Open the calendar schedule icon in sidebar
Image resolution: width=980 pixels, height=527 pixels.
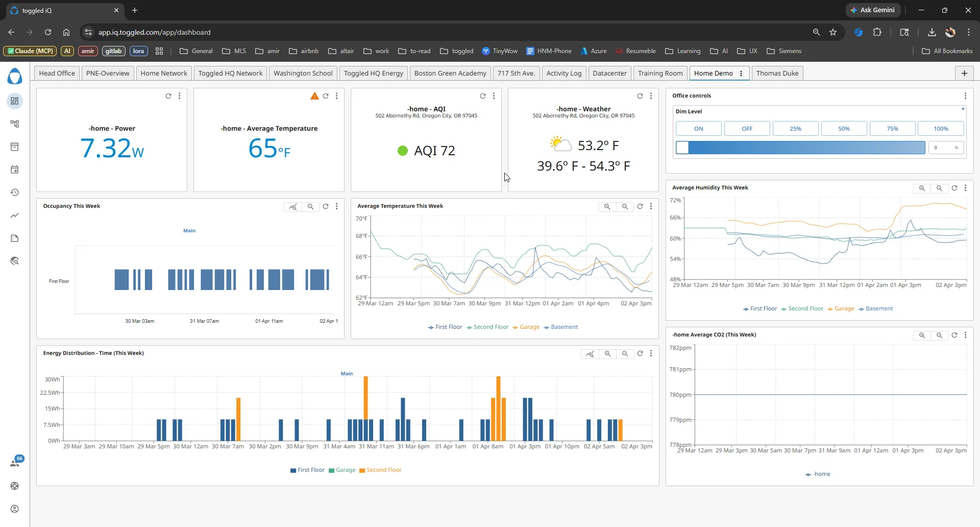(x=15, y=170)
